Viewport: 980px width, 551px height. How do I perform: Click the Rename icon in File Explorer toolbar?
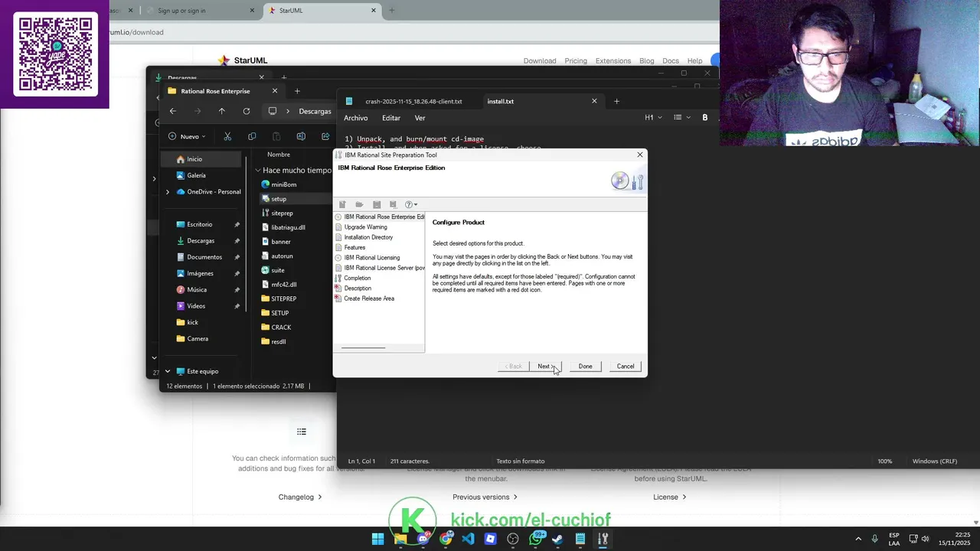pyautogui.click(x=301, y=136)
